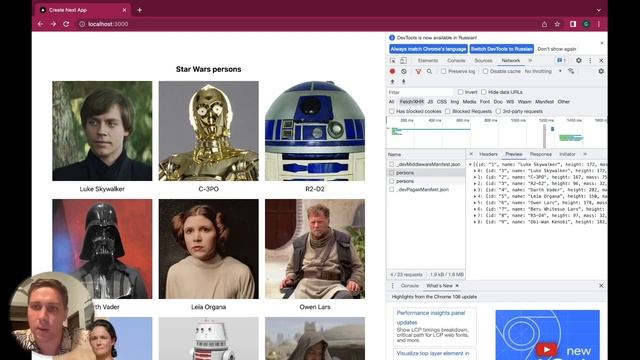Image resolution: width=640 pixels, height=360 pixels.
Task: Open the Initiator tab of the request
Action: (x=567, y=154)
